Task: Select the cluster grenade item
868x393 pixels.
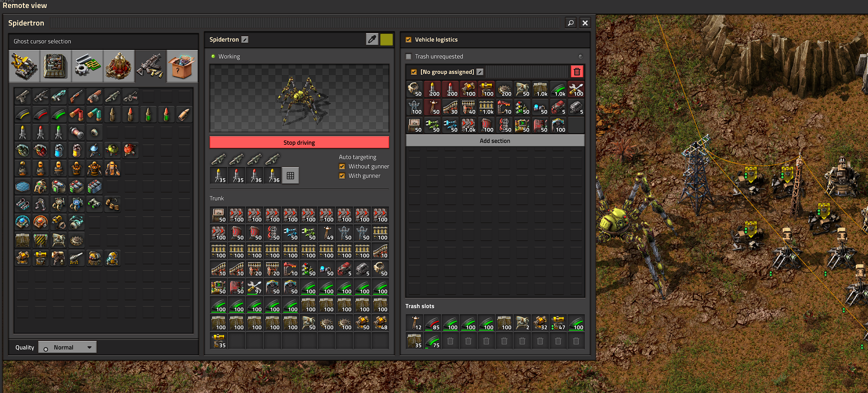Action: pos(41,150)
